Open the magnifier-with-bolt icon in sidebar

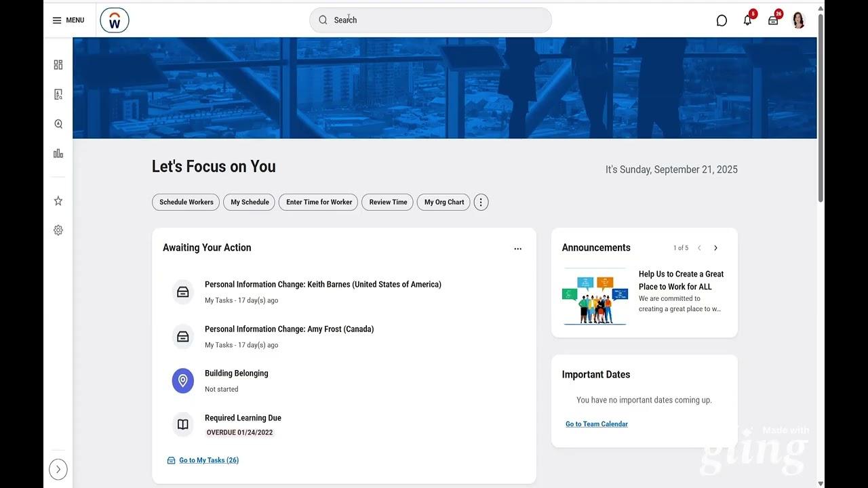point(58,124)
